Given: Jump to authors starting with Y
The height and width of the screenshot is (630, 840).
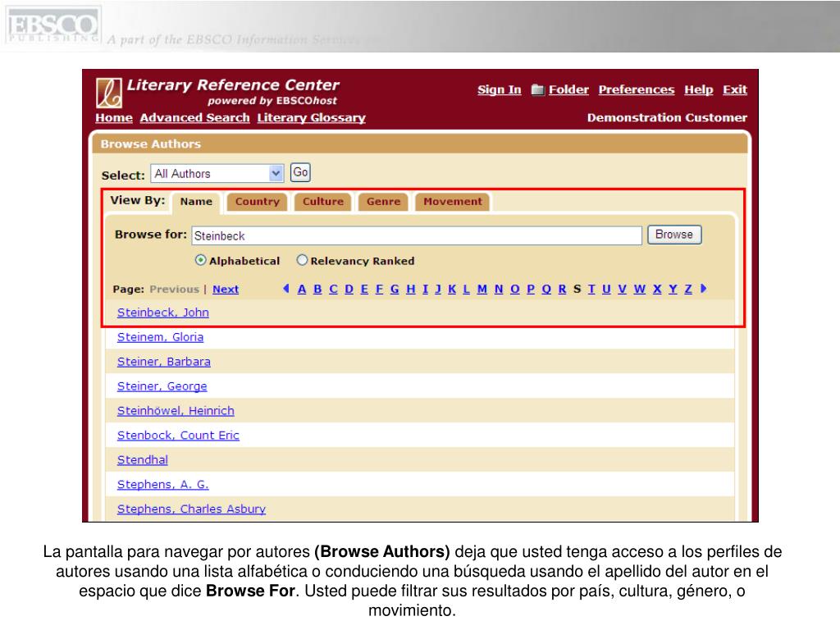Looking at the screenshot, I should pyautogui.click(x=673, y=290).
